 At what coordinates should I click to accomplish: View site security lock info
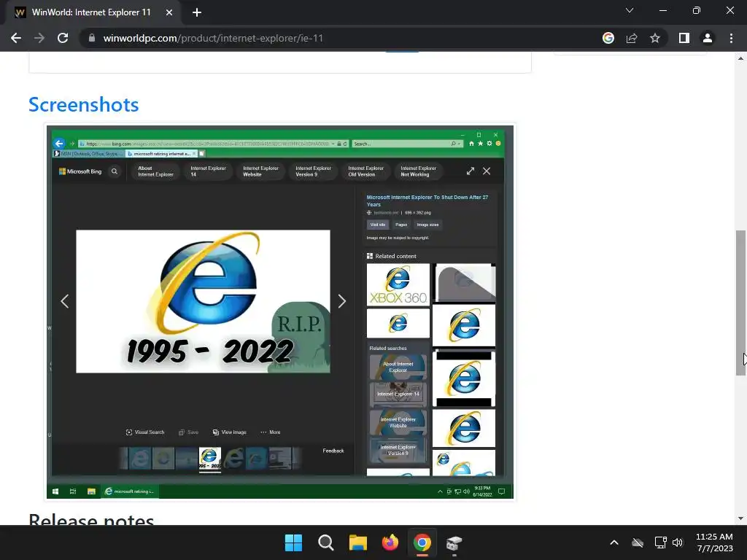[x=92, y=38]
